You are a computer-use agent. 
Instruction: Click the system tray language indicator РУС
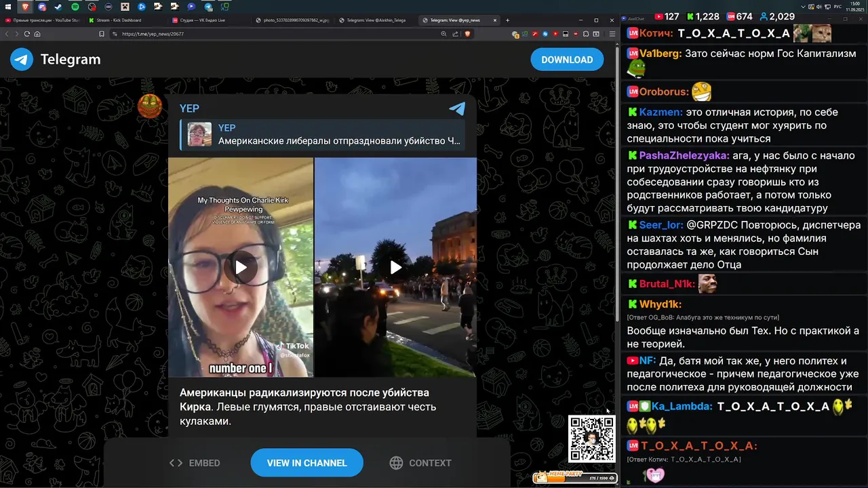[838, 7]
